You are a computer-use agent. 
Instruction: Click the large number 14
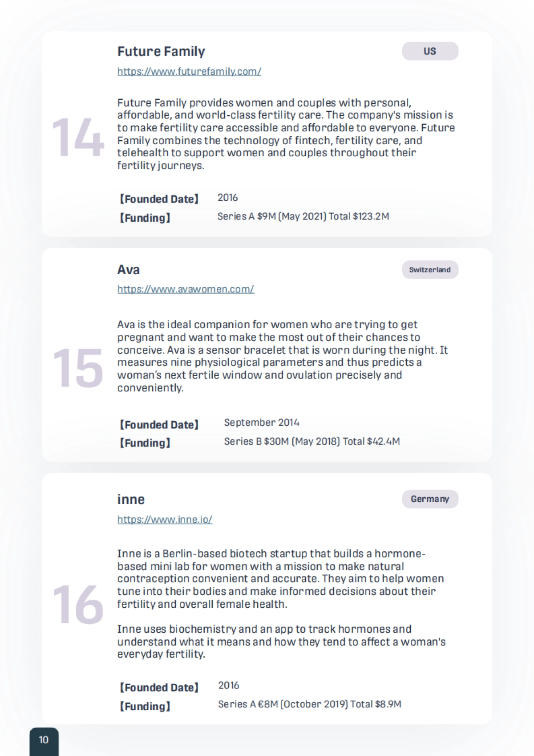(78, 138)
